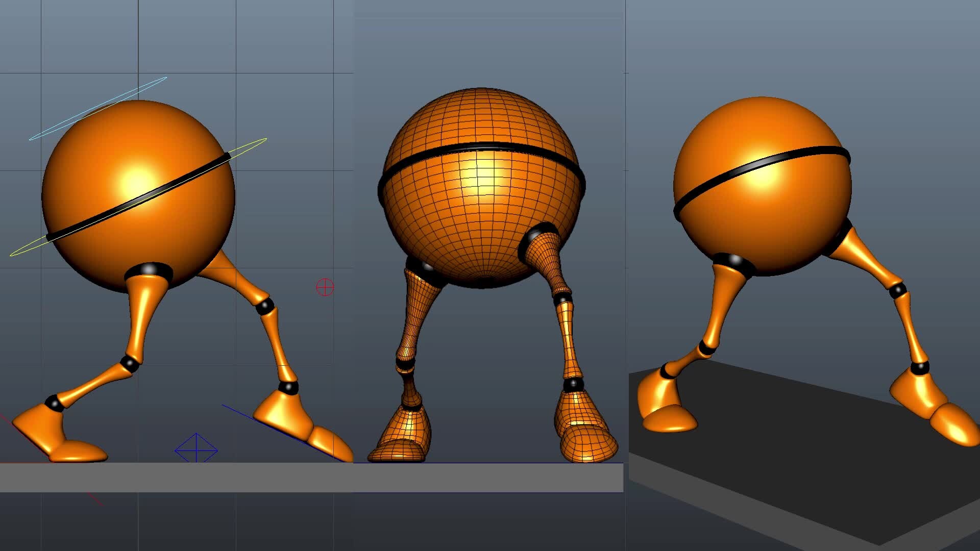Select the black hip joint in side view
Viewport: 980px width, 551px height.
point(149,269)
